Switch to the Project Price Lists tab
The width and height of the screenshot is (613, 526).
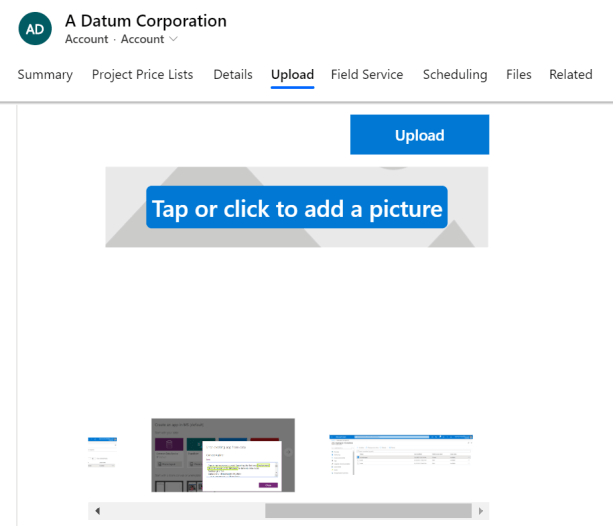tap(142, 75)
